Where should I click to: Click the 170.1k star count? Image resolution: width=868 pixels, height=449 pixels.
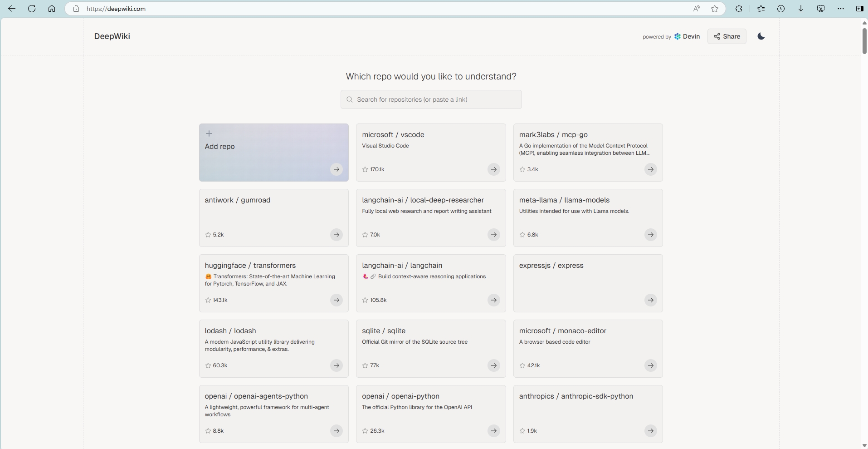click(377, 169)
